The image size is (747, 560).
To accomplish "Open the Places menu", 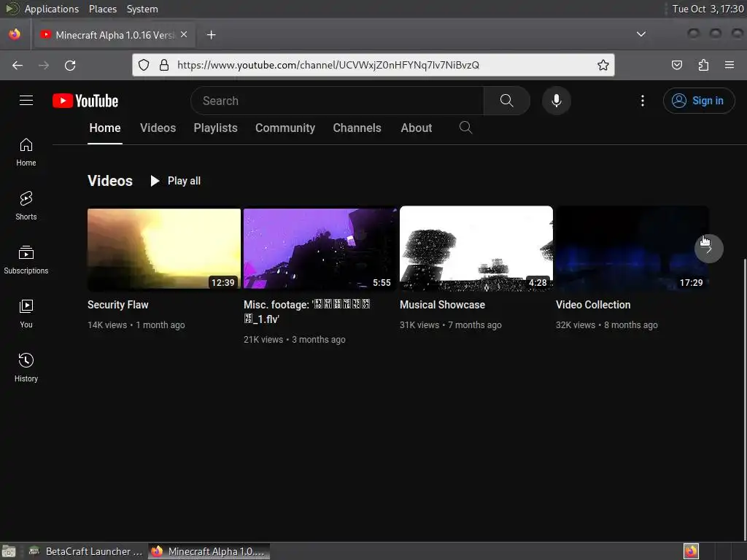I will click(x=102, y=9).
